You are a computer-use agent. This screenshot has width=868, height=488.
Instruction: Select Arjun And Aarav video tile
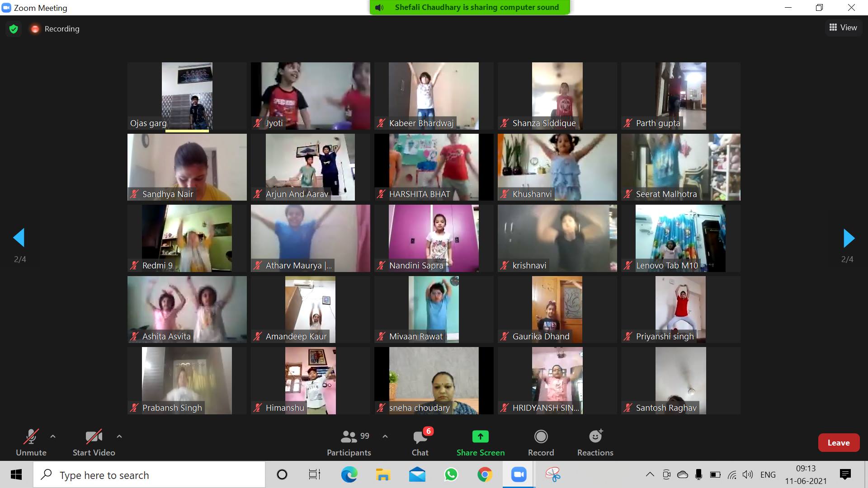(311, 167)
